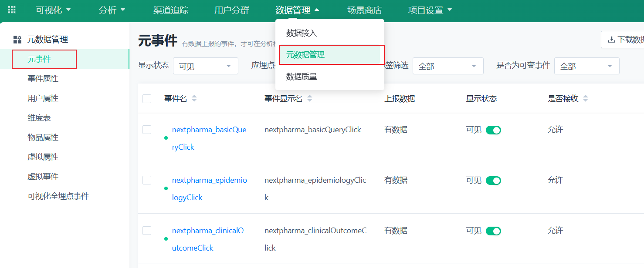Sort by 事件名 column sort icon

click(194, 99)
